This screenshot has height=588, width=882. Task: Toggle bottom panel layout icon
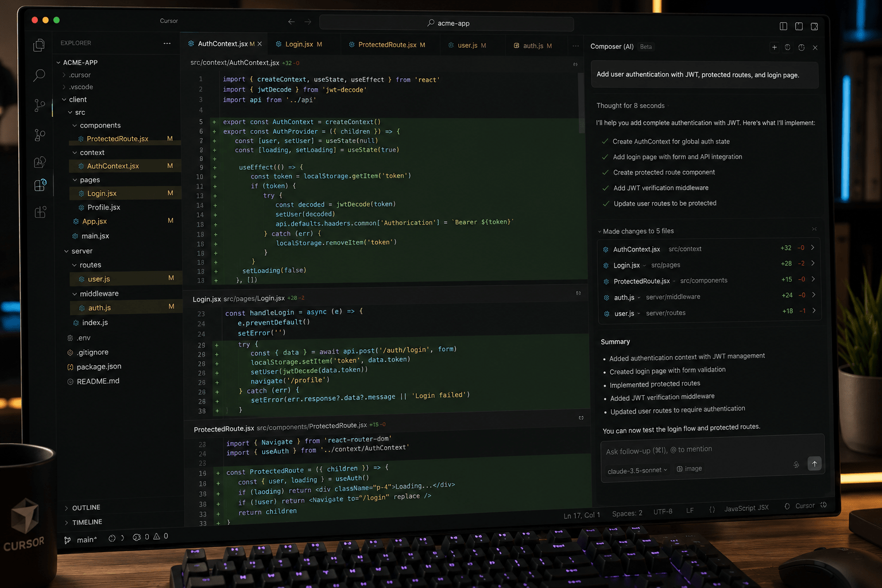[x=799, y=26]
